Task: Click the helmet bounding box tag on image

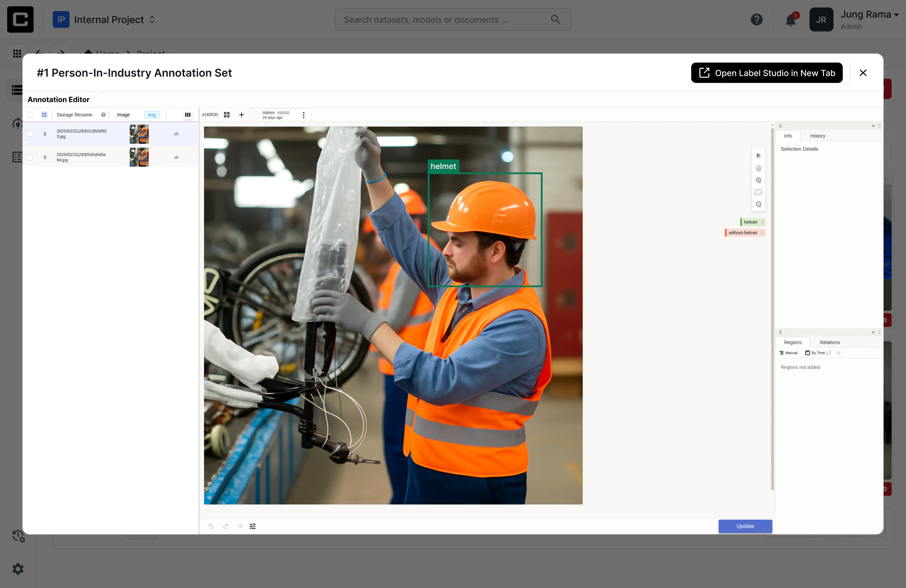Action: pos(443,166)
